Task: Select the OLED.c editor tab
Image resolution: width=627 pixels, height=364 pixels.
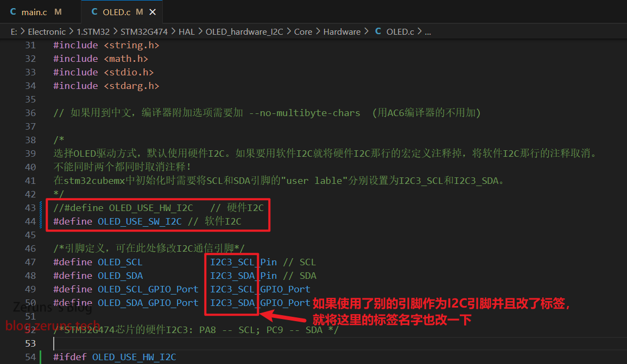Action: point(117,11)
